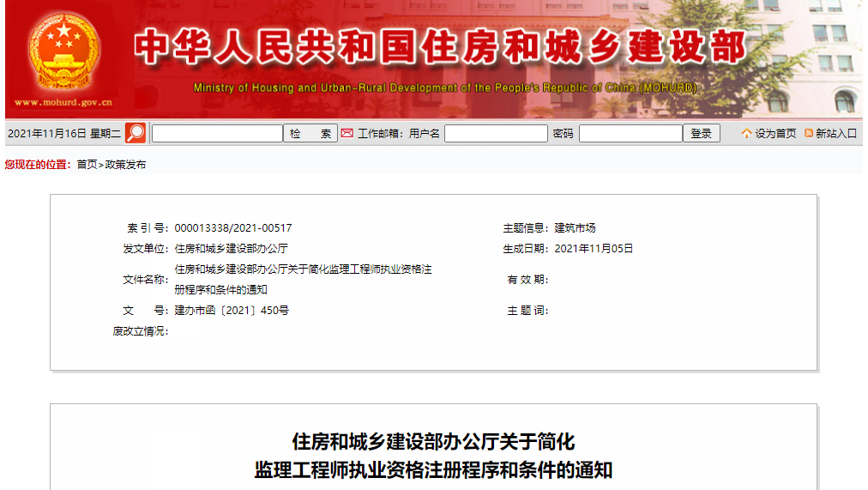Select index number 000013338/2021-00517
Image resolution: width=868 pixels, height=490 pixels.
[x=233, y=228]
